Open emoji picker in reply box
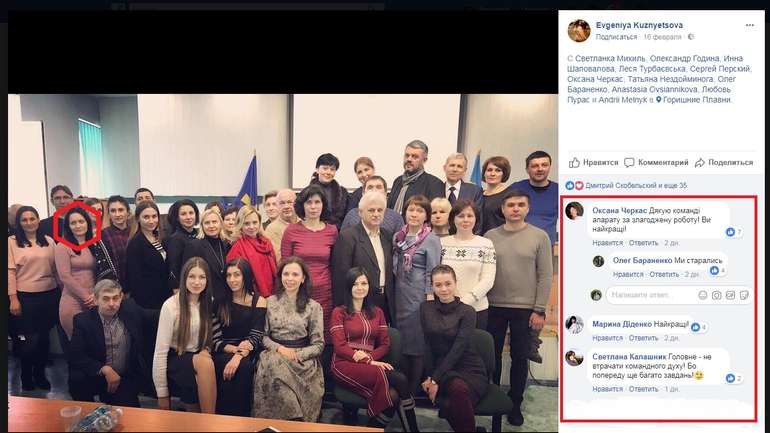Image resolution: width=770 pixels, height=433 pixels. tap(703, 295)
